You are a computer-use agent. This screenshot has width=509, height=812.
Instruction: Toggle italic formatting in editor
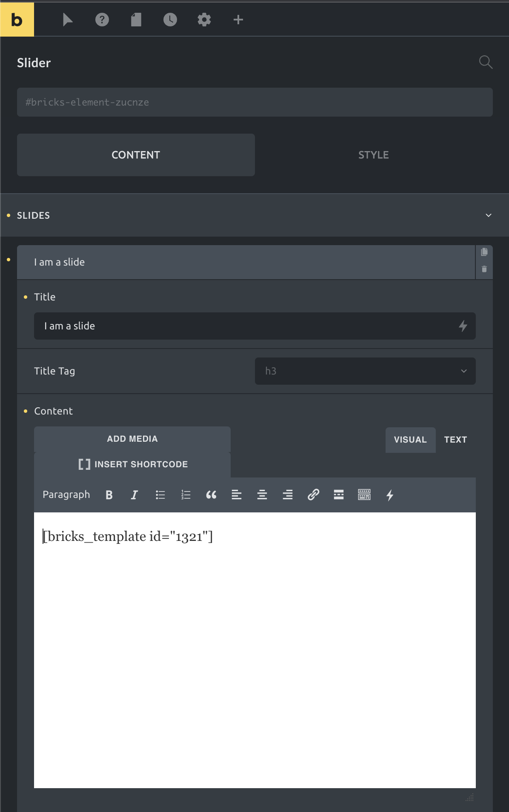[x=134, y=495]
